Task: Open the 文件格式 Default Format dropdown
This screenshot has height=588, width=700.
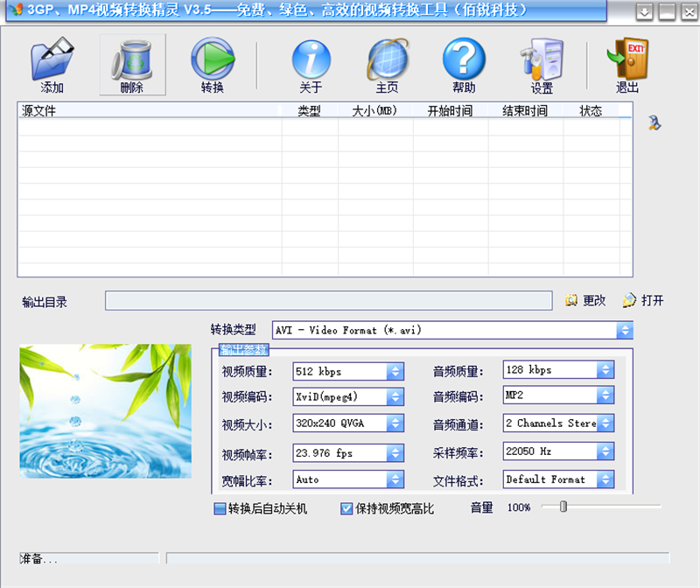Action: pos(605,479)
